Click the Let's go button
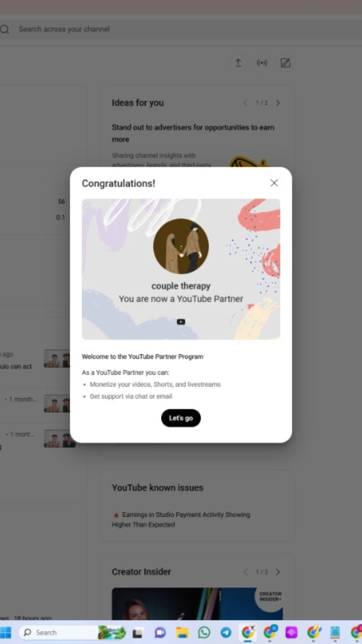Screen dimensions: 362x644 pos(181,418)
